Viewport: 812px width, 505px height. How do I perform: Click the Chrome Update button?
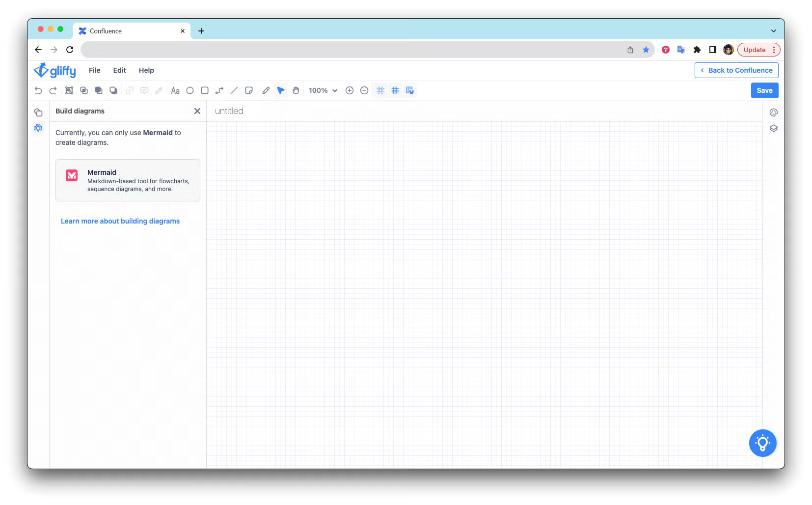tap(758, 50)
